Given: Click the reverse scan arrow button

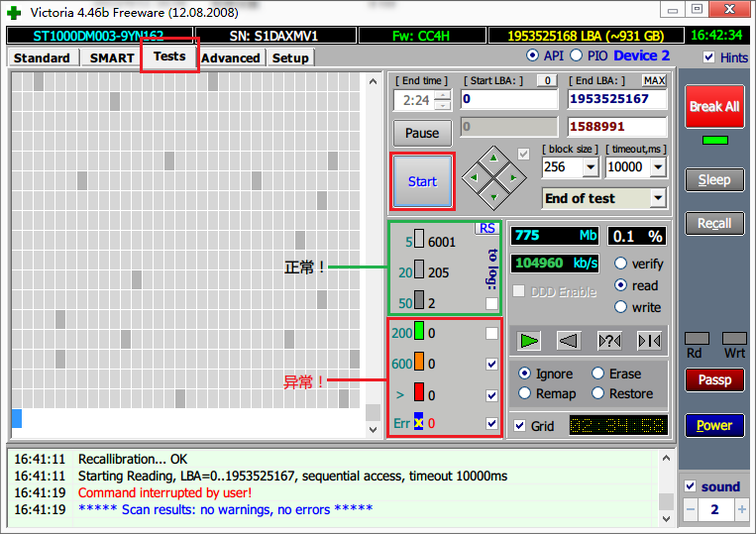Looking at the screenshot, I should click(569, 341).
